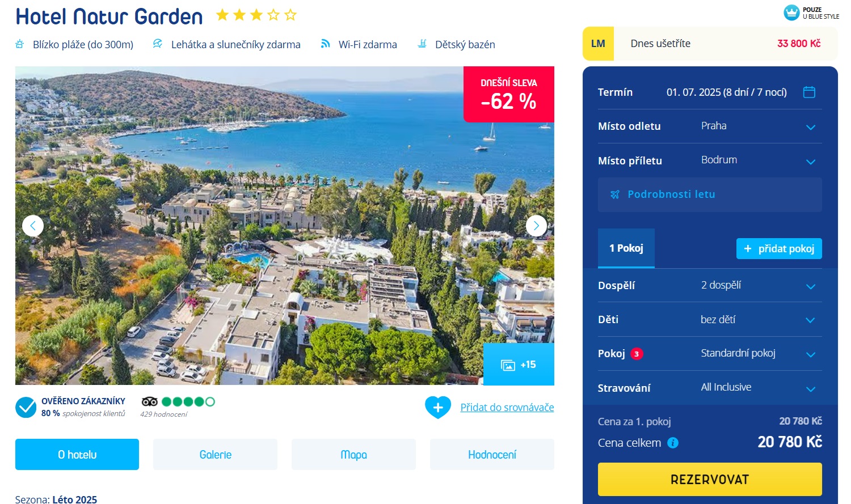
Task: Go to previous hotel photo with left arrow
Action: (x=33, y=226)
